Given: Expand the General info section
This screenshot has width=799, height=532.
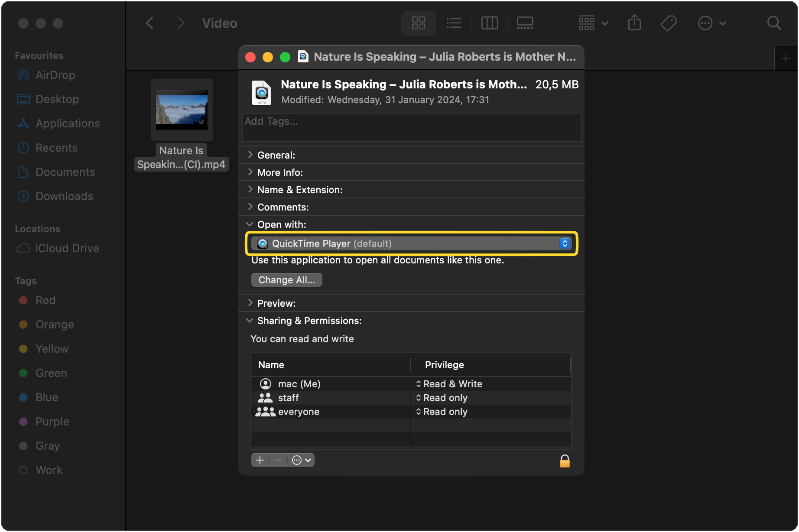Looking at the screenshot, I should coord(250,155).
